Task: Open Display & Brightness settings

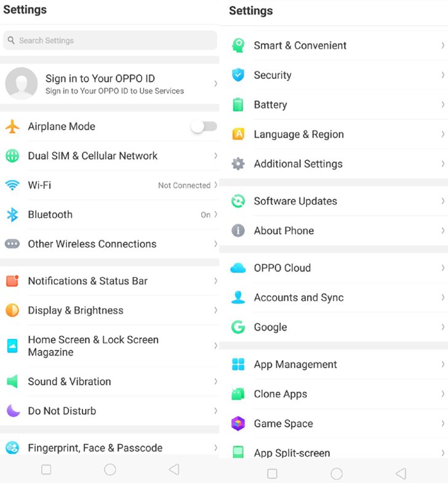Action: [110, 310]
